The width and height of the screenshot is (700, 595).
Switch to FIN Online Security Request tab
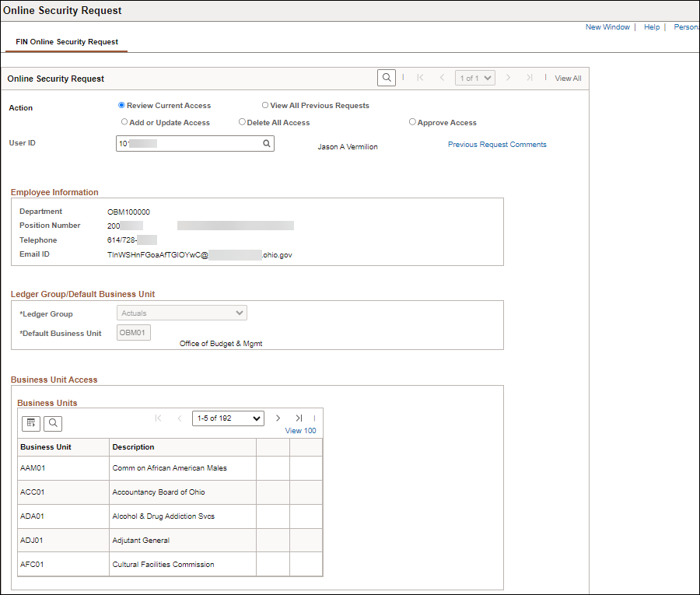coord(67,42)
